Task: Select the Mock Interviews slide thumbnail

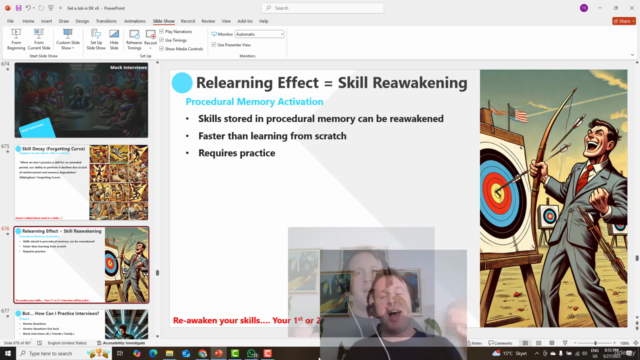Action: click(x=81, y=100)
